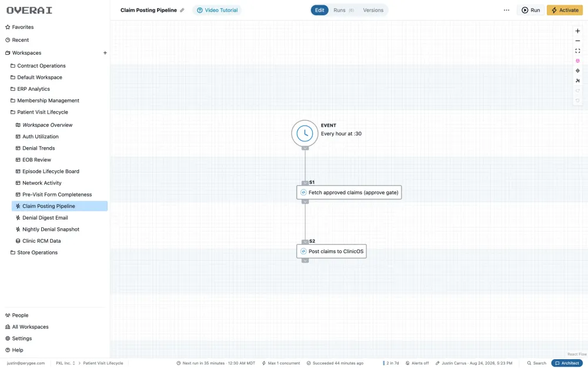Viewport: 588px width, 368px height.
Task: Open Search from the status bar
Action: pos(537,363)
